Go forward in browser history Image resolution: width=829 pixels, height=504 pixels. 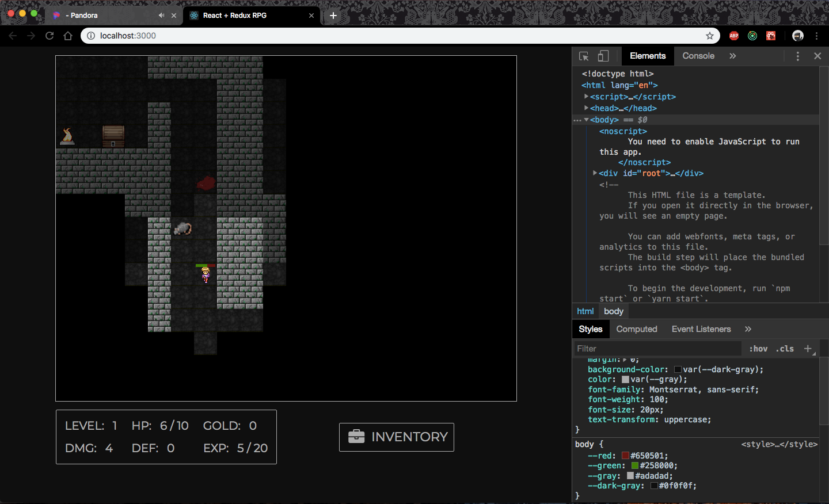[x=31, y=36]
